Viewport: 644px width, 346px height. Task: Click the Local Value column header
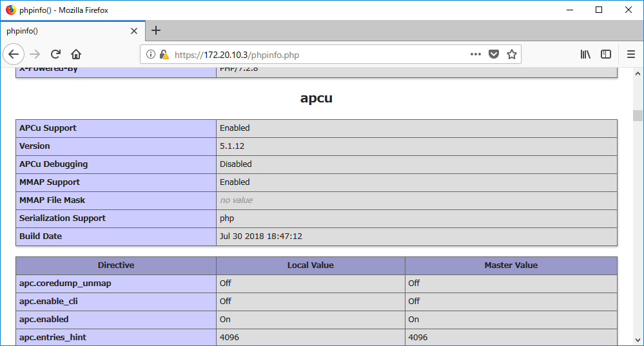point(311,265)
